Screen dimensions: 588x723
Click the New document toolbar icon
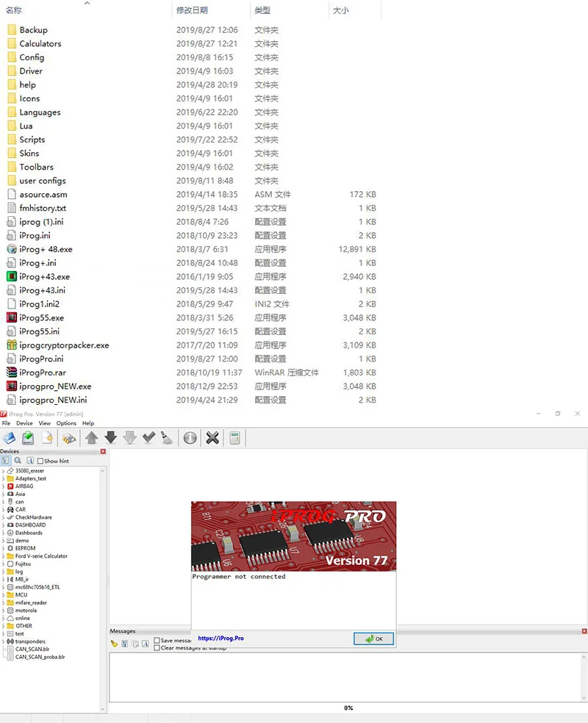click(47, 438)
